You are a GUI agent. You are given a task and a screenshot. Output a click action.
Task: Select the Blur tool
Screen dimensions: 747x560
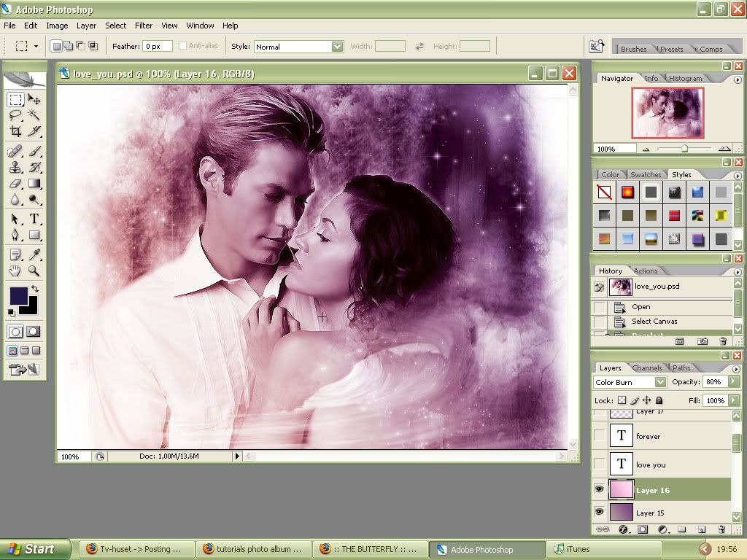[15, 200]
